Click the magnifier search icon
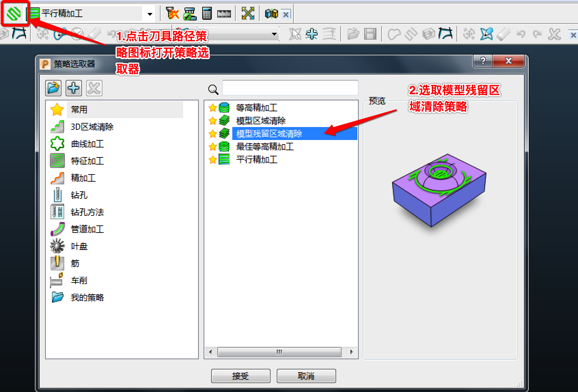 pyautogui.click(x=213, y=89)
